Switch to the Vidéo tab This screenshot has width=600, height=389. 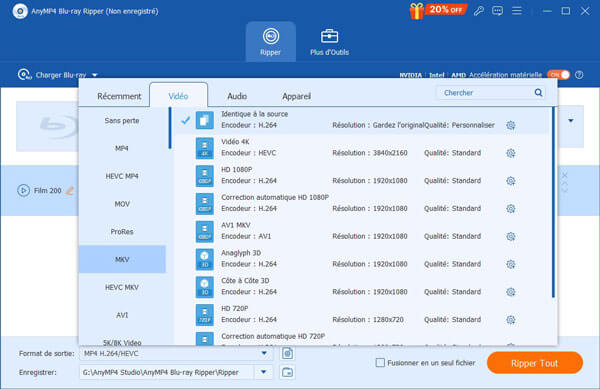click(x=178, y=96)
